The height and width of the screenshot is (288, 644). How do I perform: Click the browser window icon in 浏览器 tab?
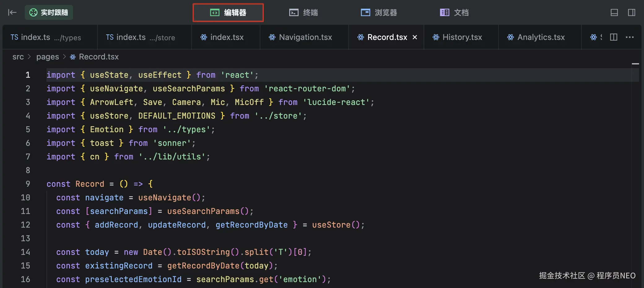tap(366, 12)
